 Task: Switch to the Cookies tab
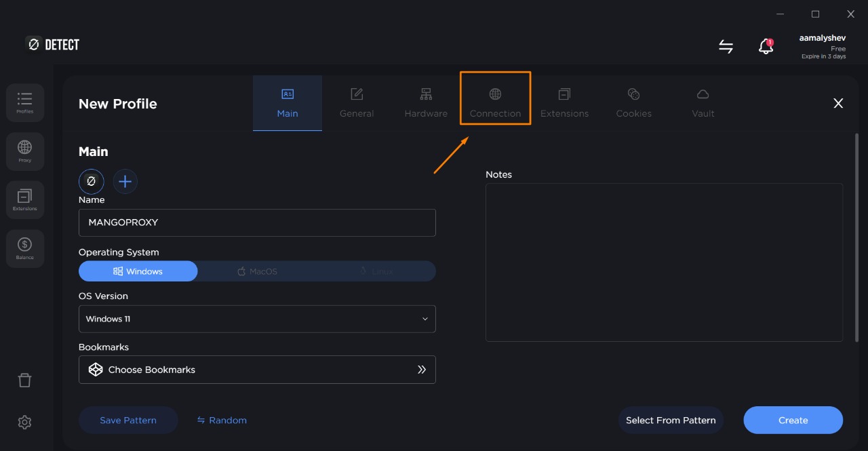(633, 103)
